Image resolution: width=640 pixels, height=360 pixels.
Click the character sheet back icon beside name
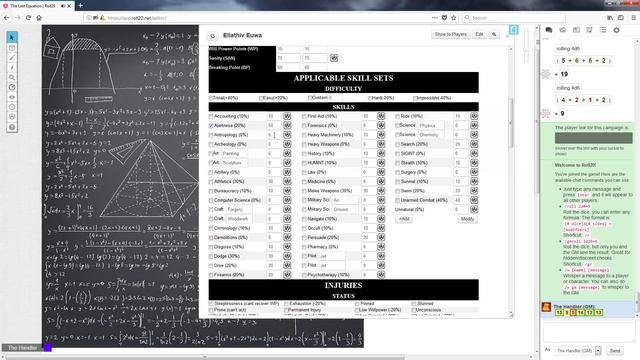click(x=213, y=36)
